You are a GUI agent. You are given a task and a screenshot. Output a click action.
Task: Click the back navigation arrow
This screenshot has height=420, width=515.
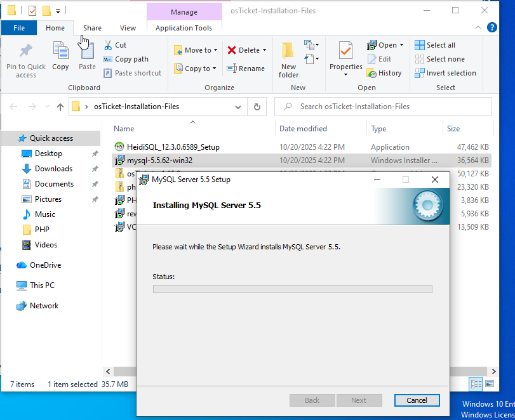coord(13,107)
